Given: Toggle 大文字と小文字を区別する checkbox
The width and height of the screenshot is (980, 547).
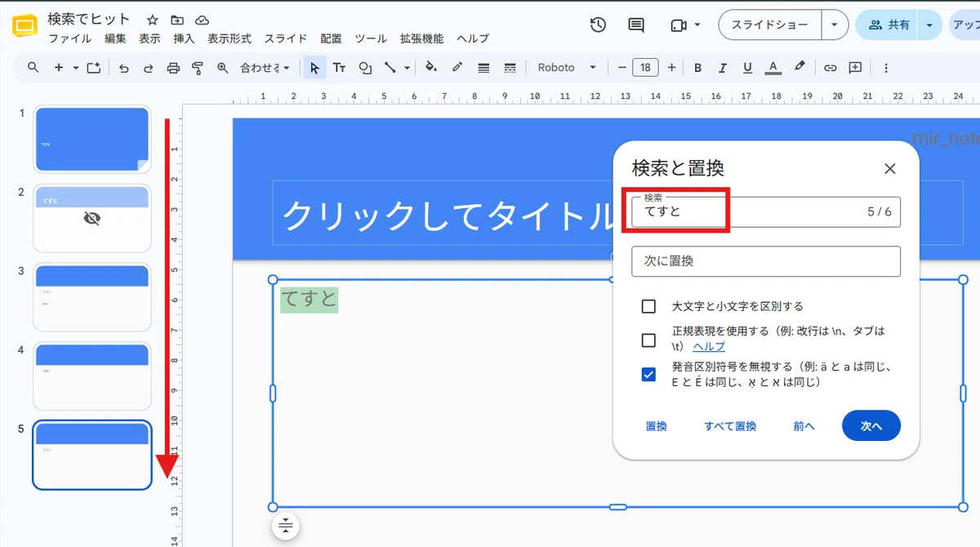Looking at the screenshot, I should point(648,307).
